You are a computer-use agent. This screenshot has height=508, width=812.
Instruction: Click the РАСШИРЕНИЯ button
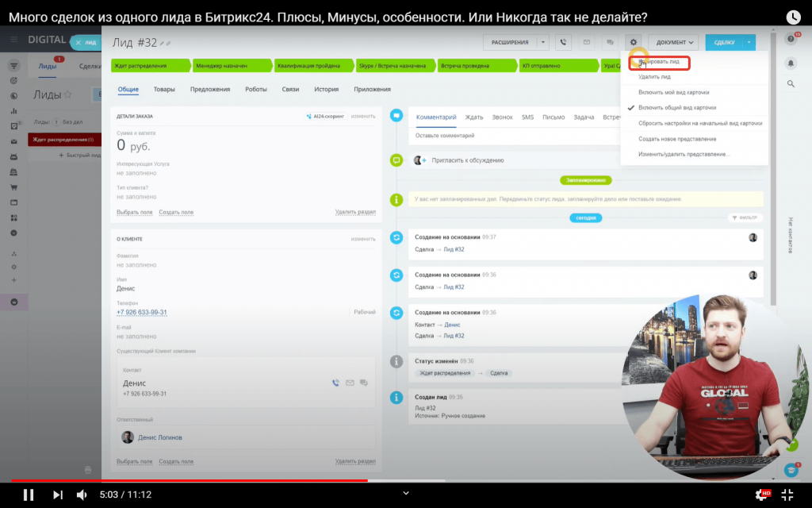pyautogui.click(x=510, y=43)
